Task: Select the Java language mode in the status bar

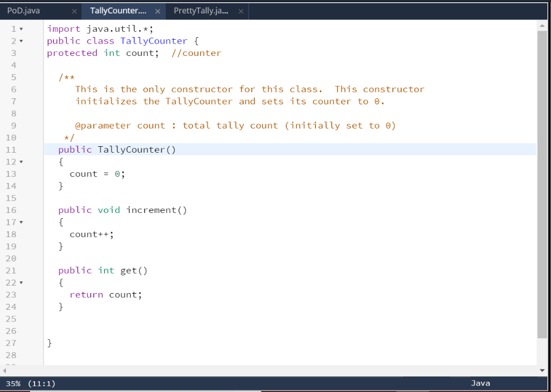Action: coord(481,383)
